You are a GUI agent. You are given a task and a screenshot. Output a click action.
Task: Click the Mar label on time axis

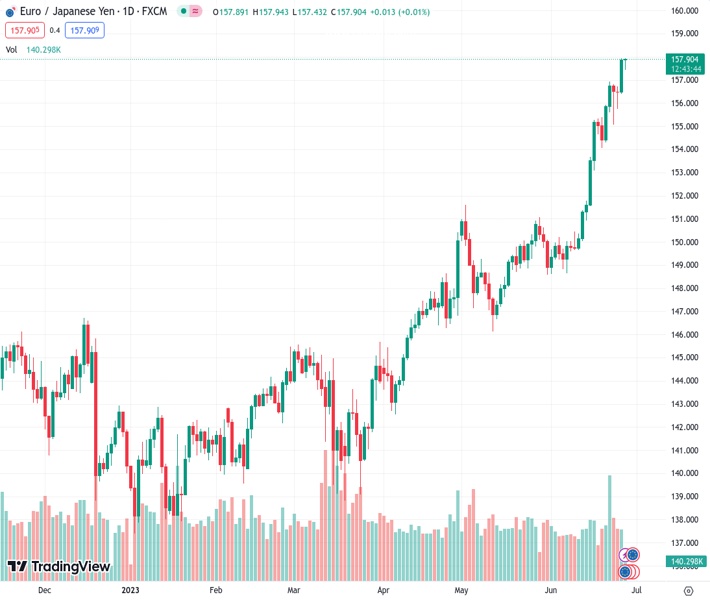pyautogui.click(x=293, y=591)
